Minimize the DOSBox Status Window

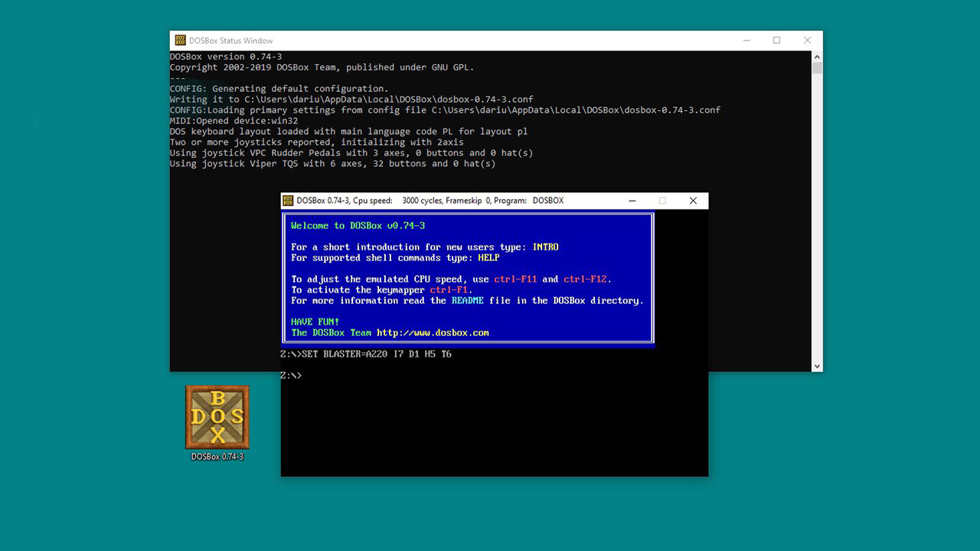tap(746, 40)
